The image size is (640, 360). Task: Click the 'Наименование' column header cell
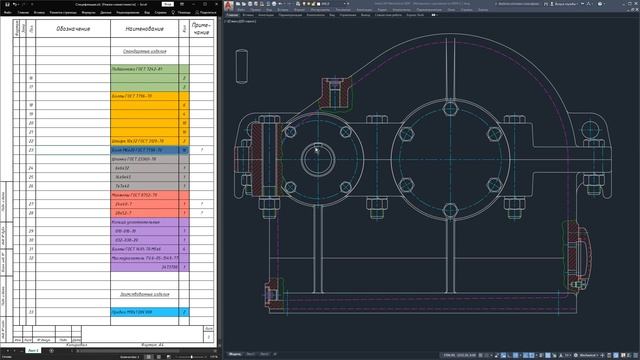[144, 29]
